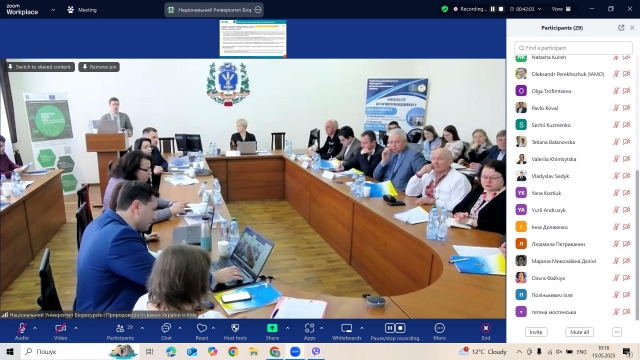
Task: Open the Chat panel icon
Action: click(x=166, y=328)
